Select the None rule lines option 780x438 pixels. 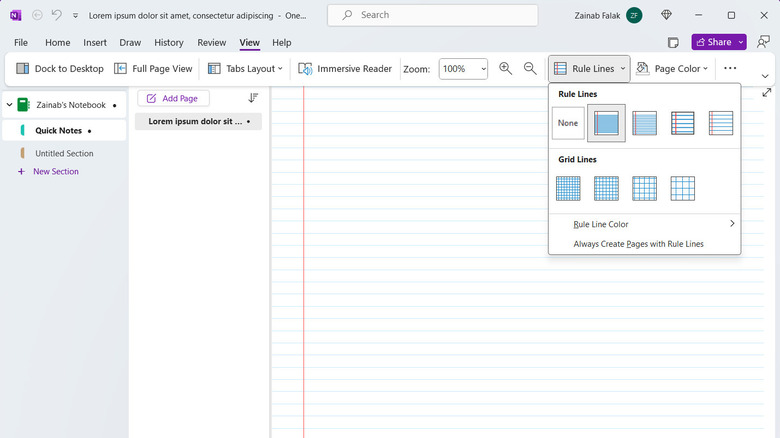568,123
